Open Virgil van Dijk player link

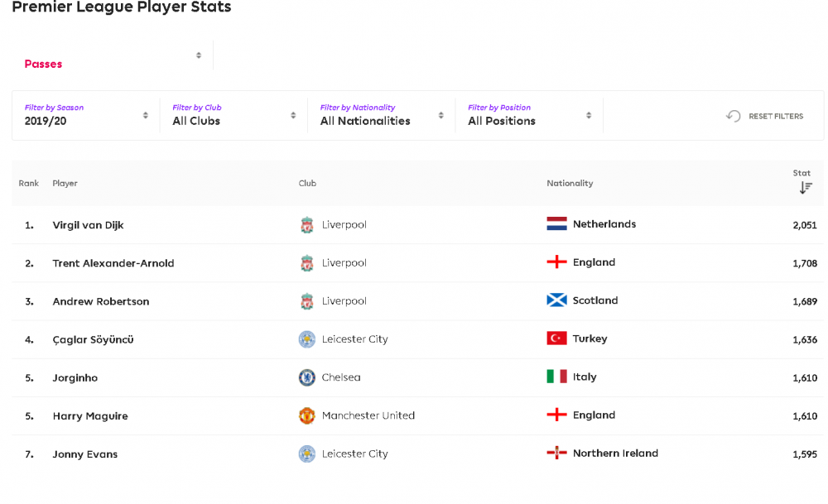[x=89, y=225]
